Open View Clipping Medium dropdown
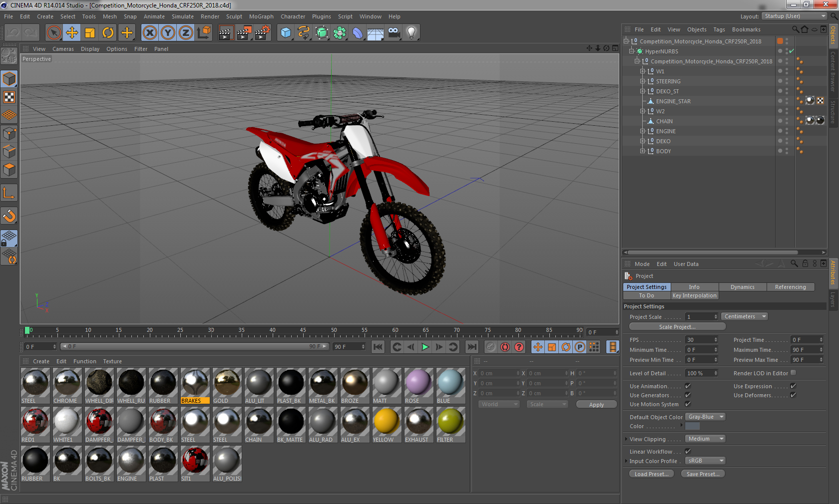839x504 pixels. pos(705,439)
